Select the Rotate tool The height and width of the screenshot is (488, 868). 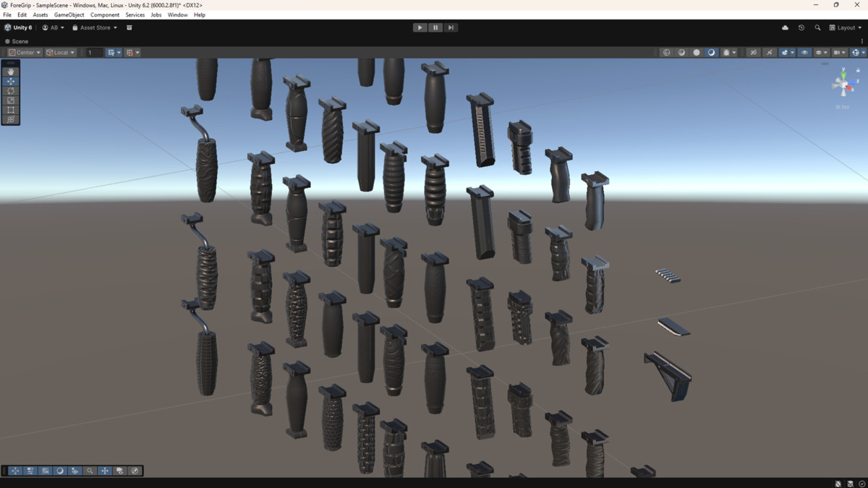(10, 91)
